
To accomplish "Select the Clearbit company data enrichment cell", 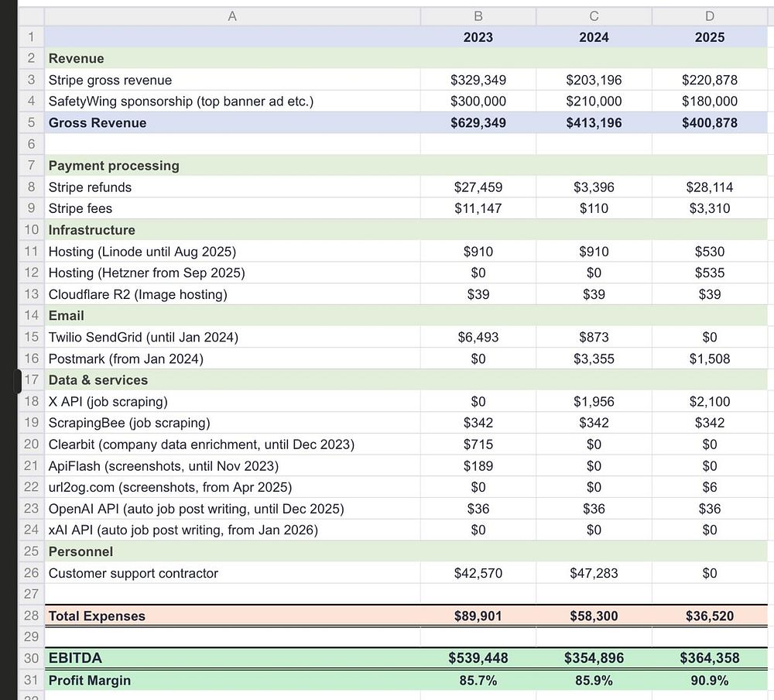I will [x=232, y=444].
